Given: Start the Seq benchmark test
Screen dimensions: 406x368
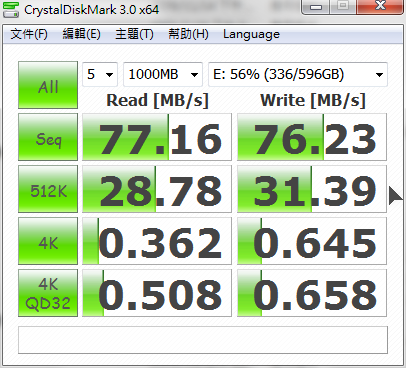Looking at the screenshot, I should click(48, 137).
